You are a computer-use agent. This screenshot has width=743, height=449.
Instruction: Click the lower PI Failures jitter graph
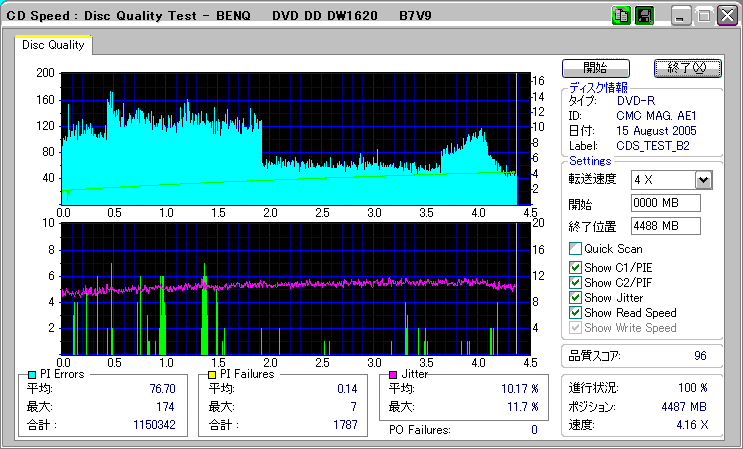pos(289,288)
